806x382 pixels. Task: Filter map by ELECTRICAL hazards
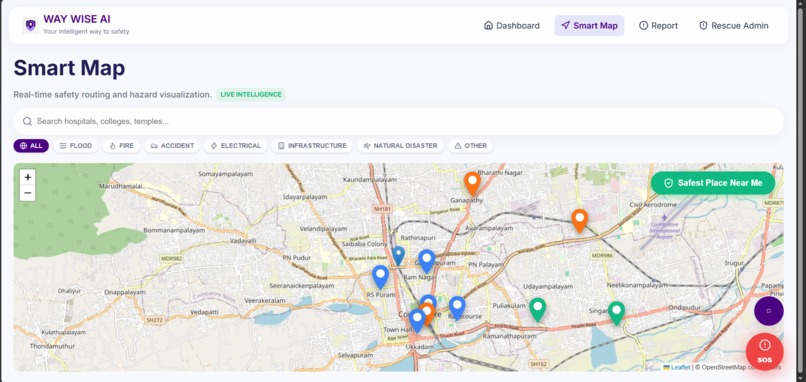tap(235, 146)
